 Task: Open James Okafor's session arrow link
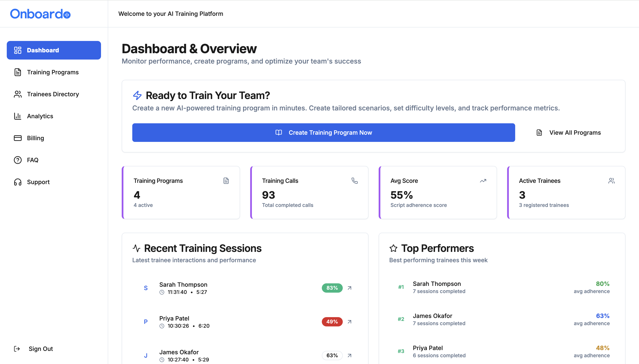click(x=350, y=356)
